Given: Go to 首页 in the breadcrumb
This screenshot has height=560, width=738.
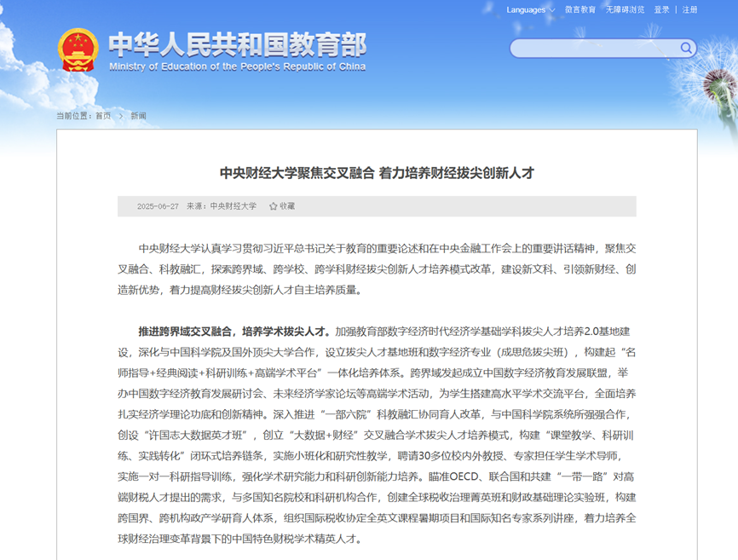Looking at the screenshot, I should tap(102, 116).
